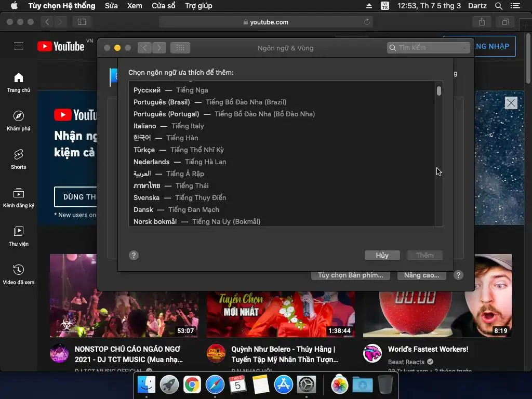Open the Apple menu
This screenshot has width=532, height=399.
pyautogui.click(x=14, y=6)
